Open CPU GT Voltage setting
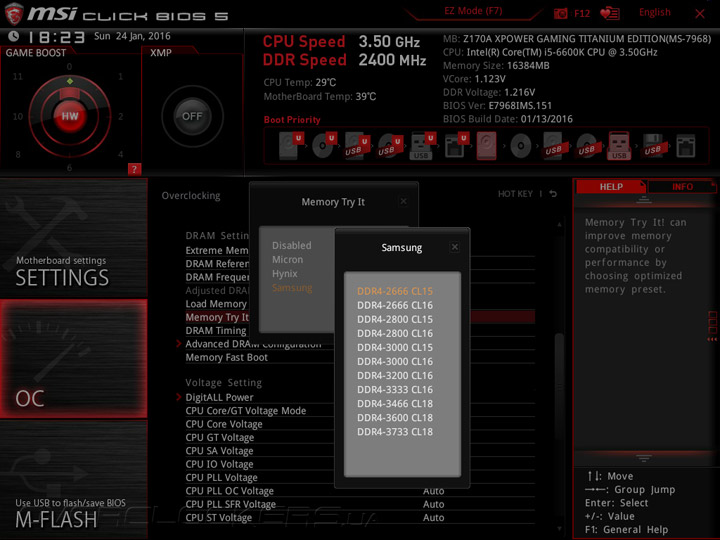The image size is (720, 540). (219, 437)
